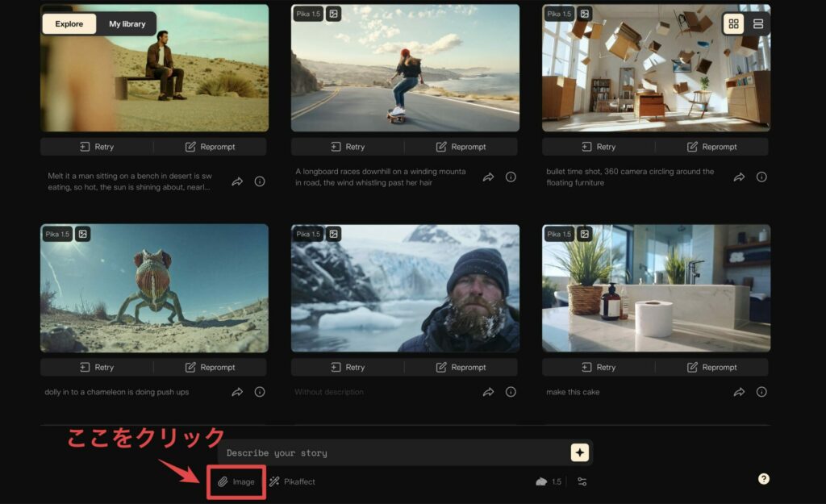Open the chameleon push-ups video thumbnail

coord(154,289)
